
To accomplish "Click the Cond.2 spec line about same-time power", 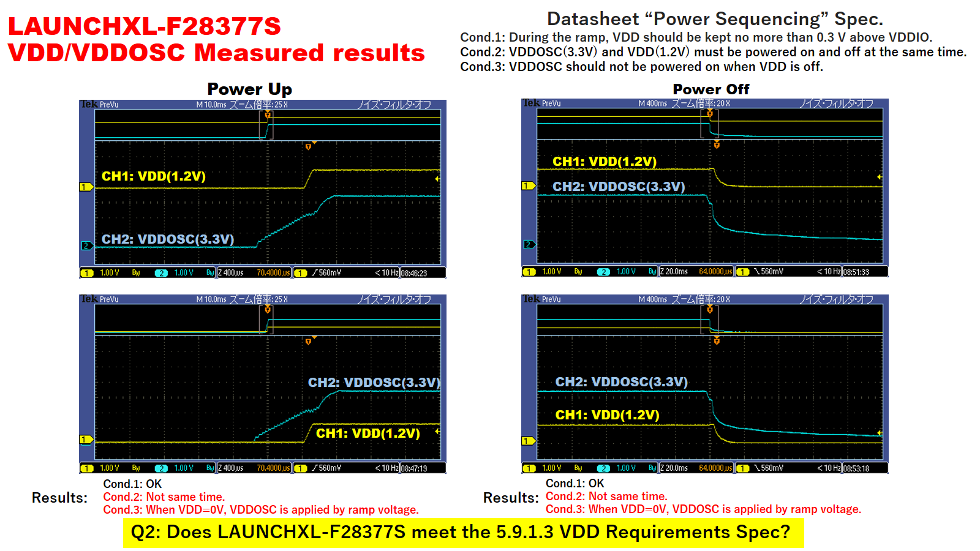I will pyautogui.click(x=714, y=52).
